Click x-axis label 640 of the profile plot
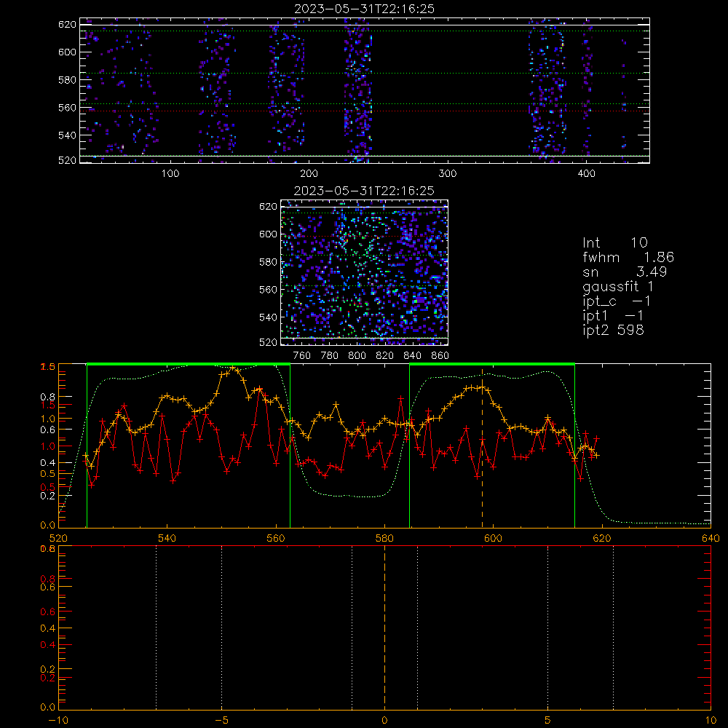The image size is (728, 728). pos(711,538)
